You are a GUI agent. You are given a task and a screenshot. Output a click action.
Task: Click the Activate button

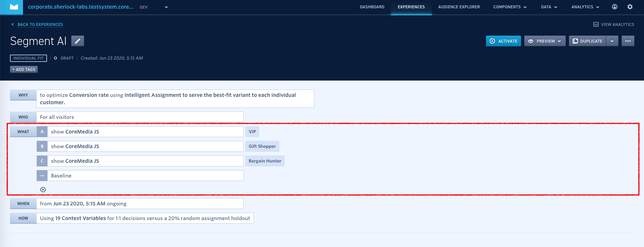(503, 41)
